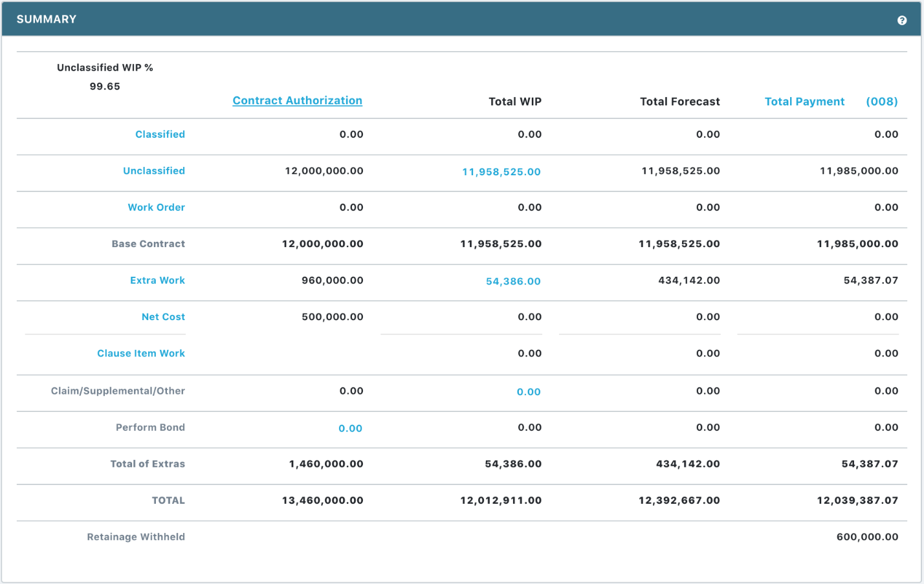Open the (008) payment number link
Screen dimensions: 924x584
click(881, 102)
